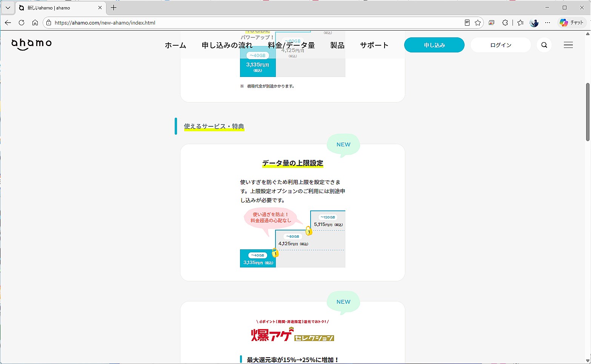View site info via the lock icon
The image size is (591, 364).
click(49, 23)
